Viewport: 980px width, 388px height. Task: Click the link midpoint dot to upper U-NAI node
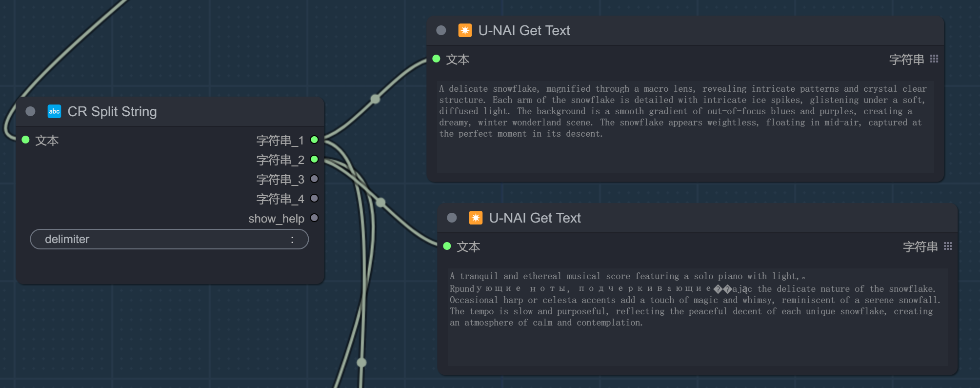(375, 99)
